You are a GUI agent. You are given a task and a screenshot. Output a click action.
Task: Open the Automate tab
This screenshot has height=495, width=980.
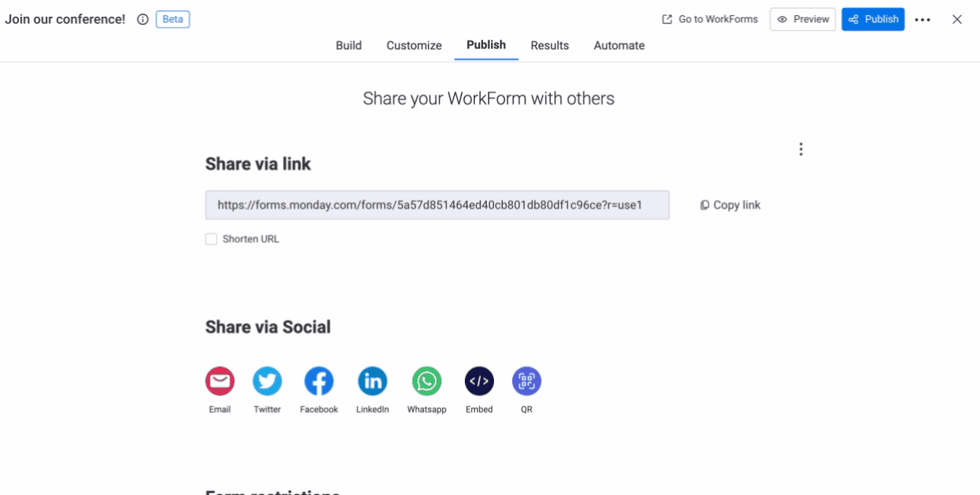click(619, 45)
